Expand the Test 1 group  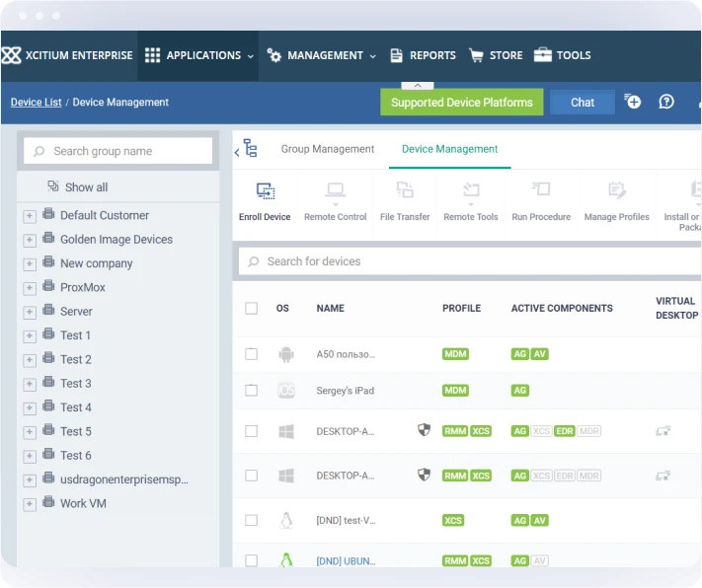coord(30,336)
